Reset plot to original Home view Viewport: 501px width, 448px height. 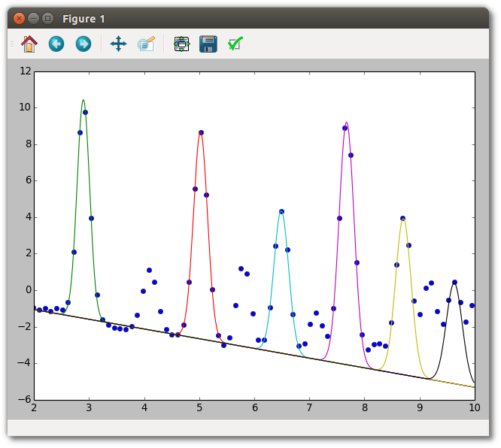[29, 44]
